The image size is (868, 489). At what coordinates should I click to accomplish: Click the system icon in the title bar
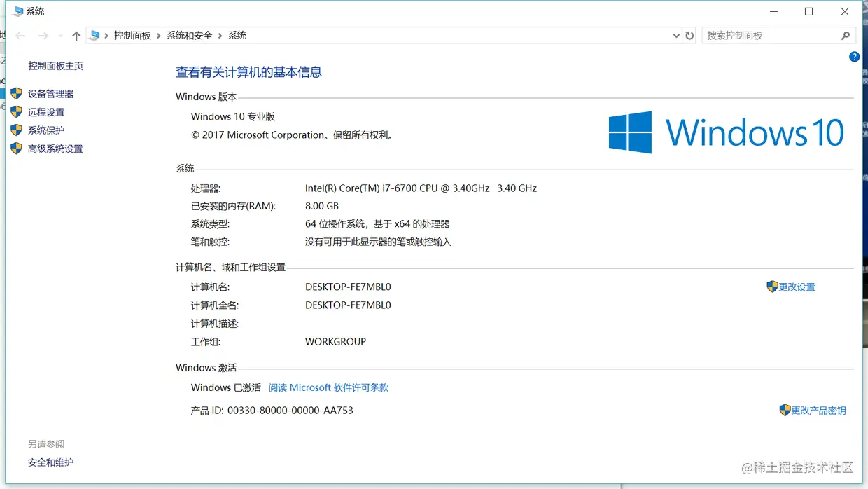pos(18,11)
